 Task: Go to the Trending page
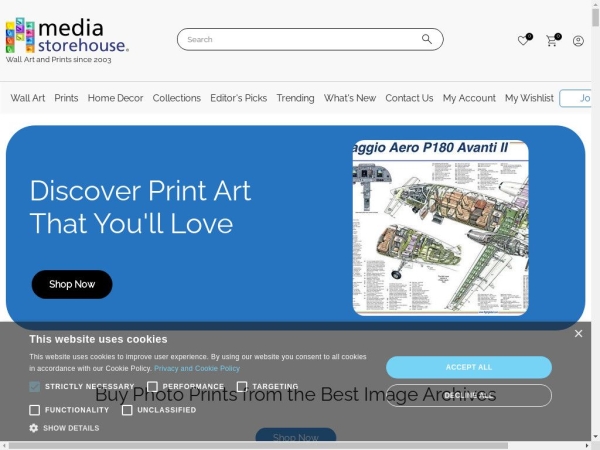295,98
